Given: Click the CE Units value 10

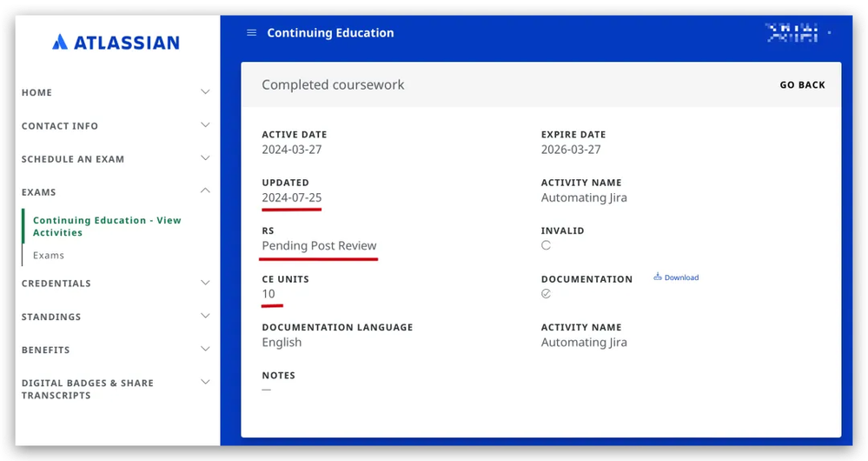Looking at the screenshot, I should [268, 294].
